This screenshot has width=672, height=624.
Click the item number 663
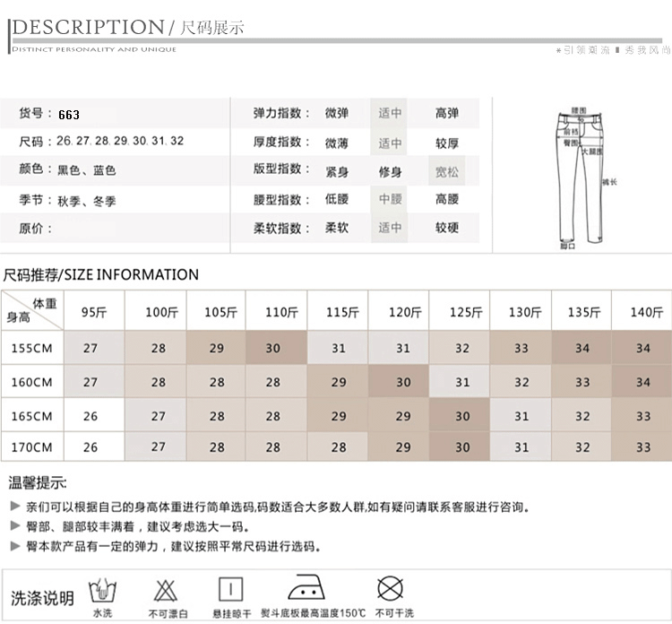pos(69,115)
